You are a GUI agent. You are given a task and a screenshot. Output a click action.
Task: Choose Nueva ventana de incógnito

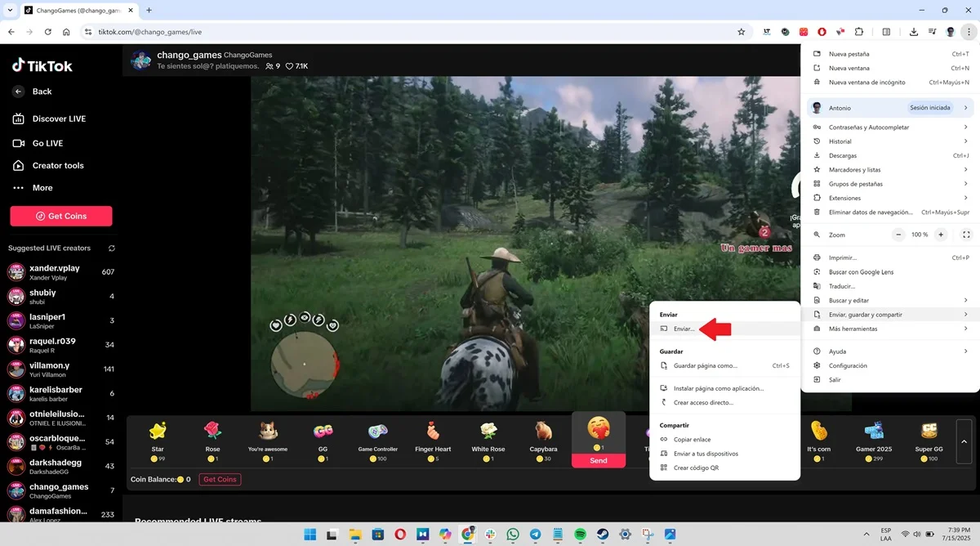[x=890, y=83]
